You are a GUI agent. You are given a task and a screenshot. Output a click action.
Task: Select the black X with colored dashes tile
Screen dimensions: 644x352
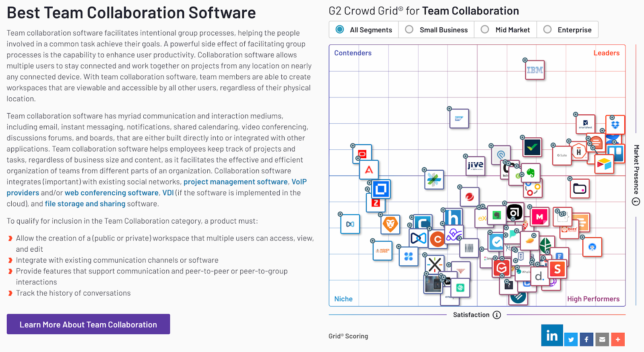click(435, 265)
